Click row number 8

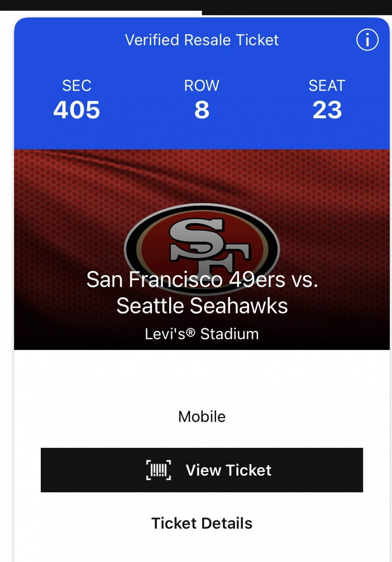tap(202, 110)
